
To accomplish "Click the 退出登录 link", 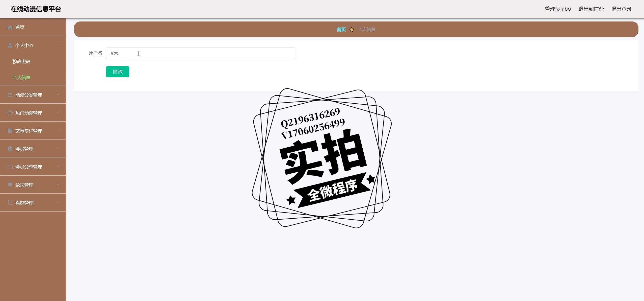I will tap(621, 9).
